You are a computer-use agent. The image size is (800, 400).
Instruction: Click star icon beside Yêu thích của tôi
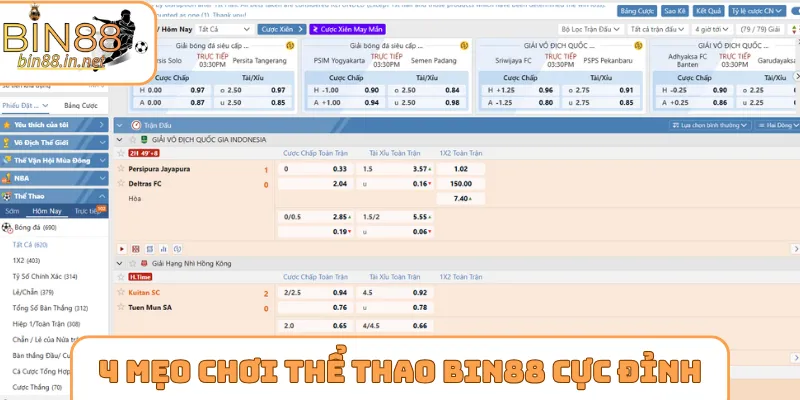click(x=7, y=124)
